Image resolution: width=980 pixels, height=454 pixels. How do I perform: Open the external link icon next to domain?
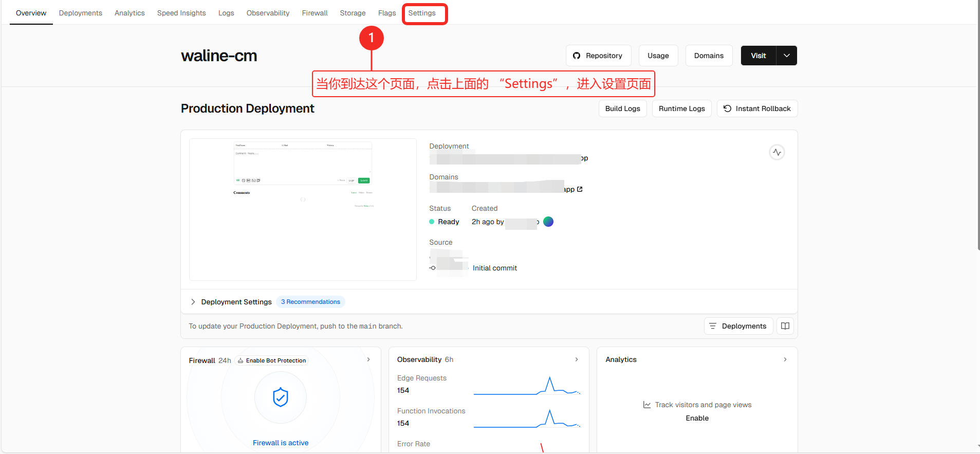pos(580,189)
